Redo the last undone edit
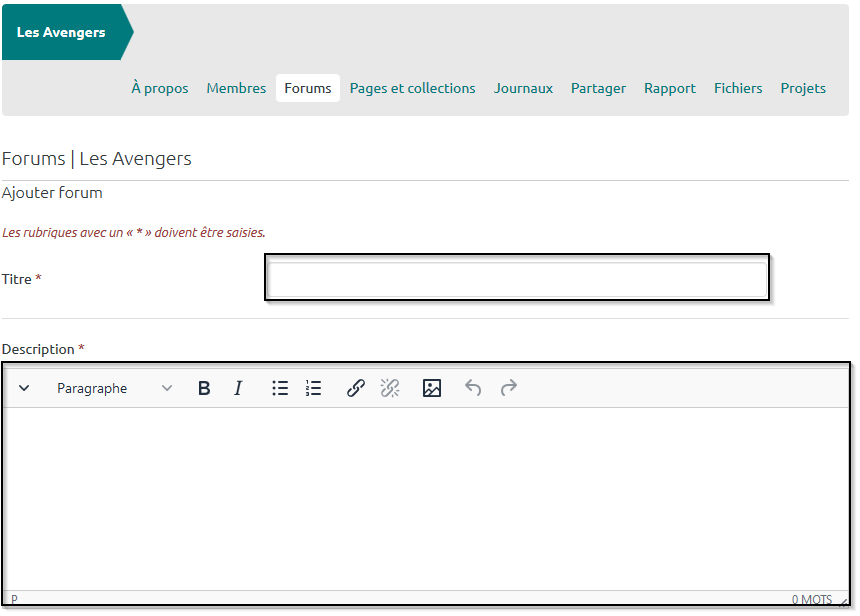Viewport: 860px width, 616px height. click(508, 388)
